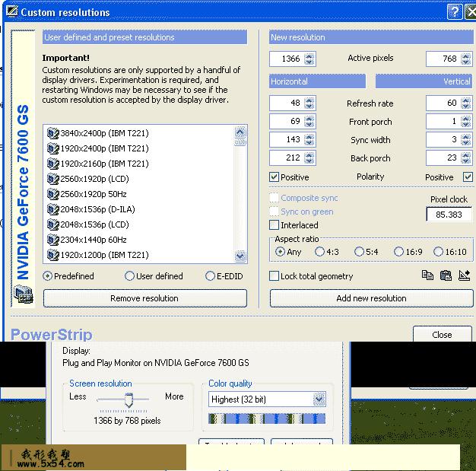
Task: Close the Custom resolutions dialog via Close button
Action: pos(442,335)
